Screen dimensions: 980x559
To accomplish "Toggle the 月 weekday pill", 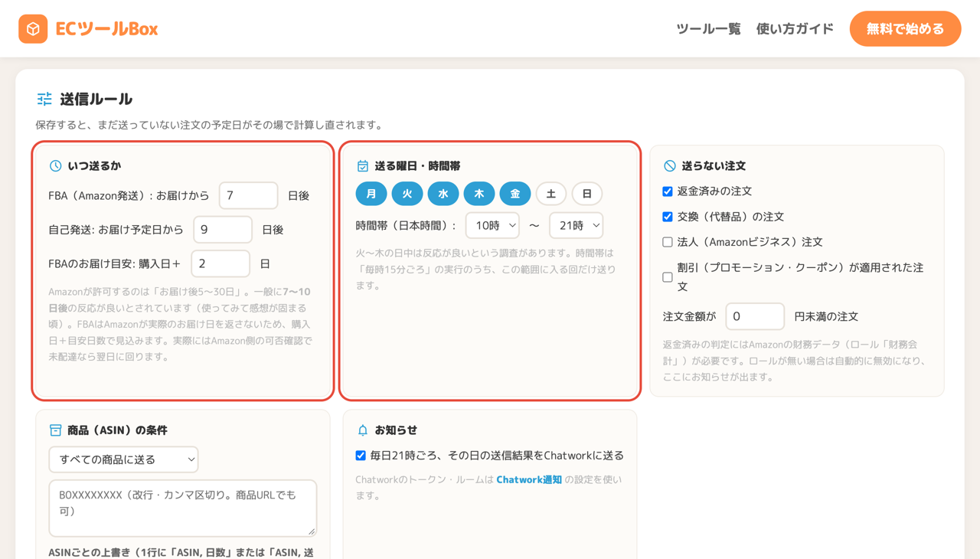I will pos(371,194).
